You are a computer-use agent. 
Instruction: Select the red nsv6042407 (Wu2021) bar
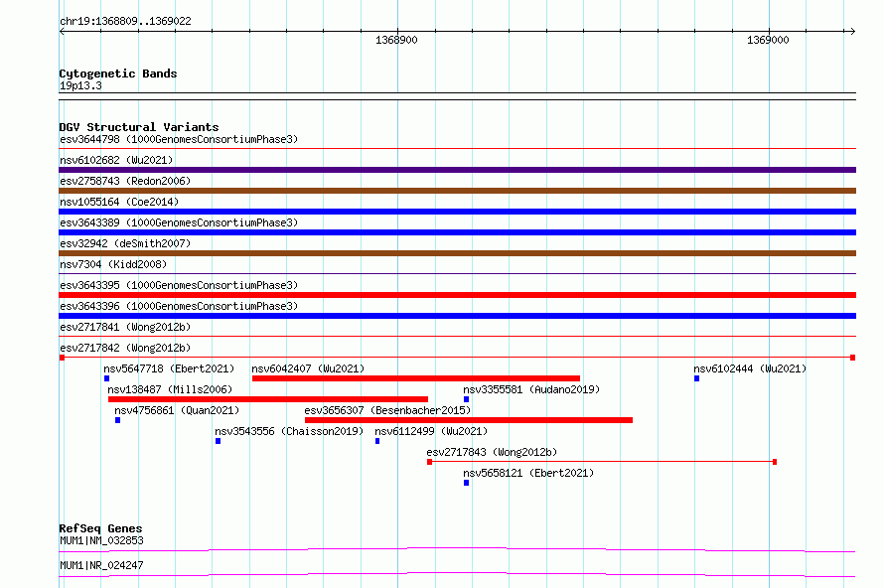(416, 378)
